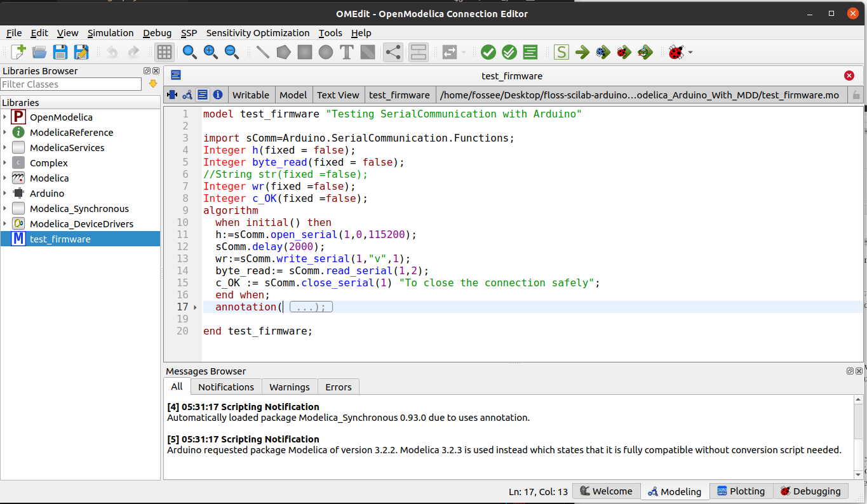Expand the ModelicaServices library

tap(4, 147)
